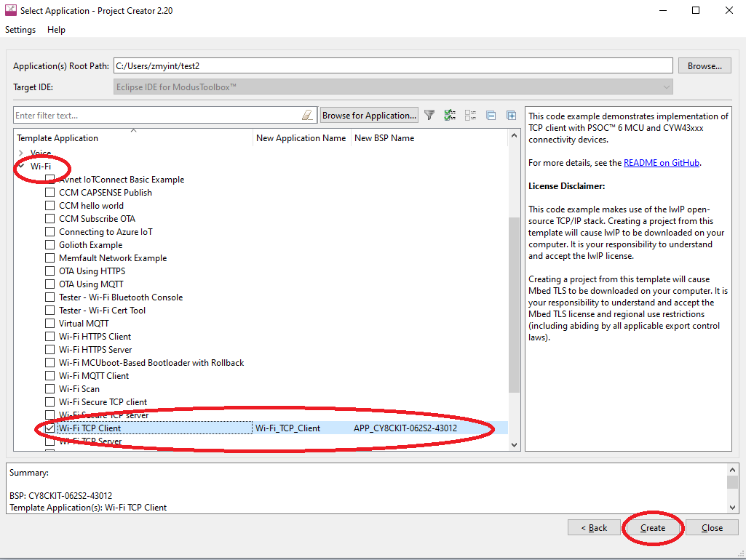The width and height of the screenshot is (746, 560).
Task: Clear the filter text with eraser icon
Action: coord(307,115)
